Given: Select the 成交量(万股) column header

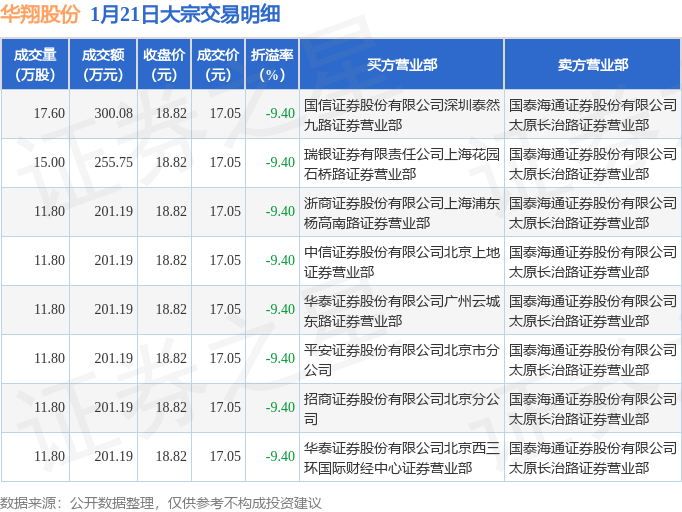Looking at the screenshot, I should click(x=35, y=64).
